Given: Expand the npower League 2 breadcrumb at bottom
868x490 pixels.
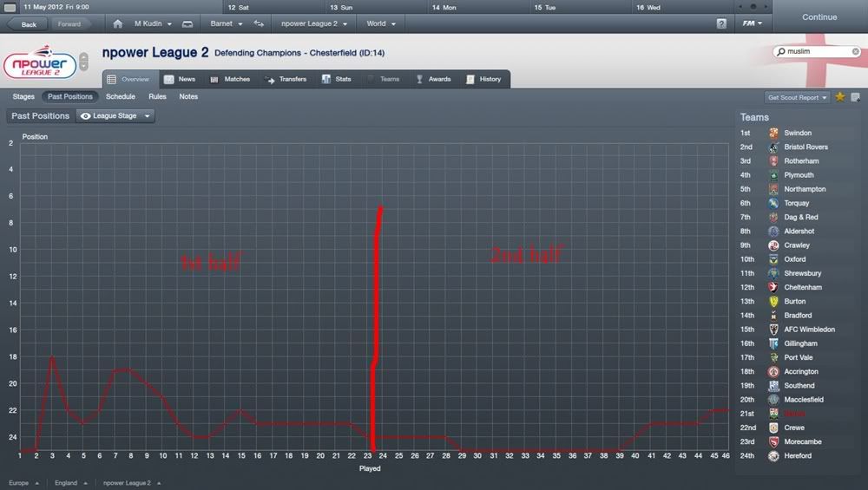Looking at the screenshot, I should point(132,483).
